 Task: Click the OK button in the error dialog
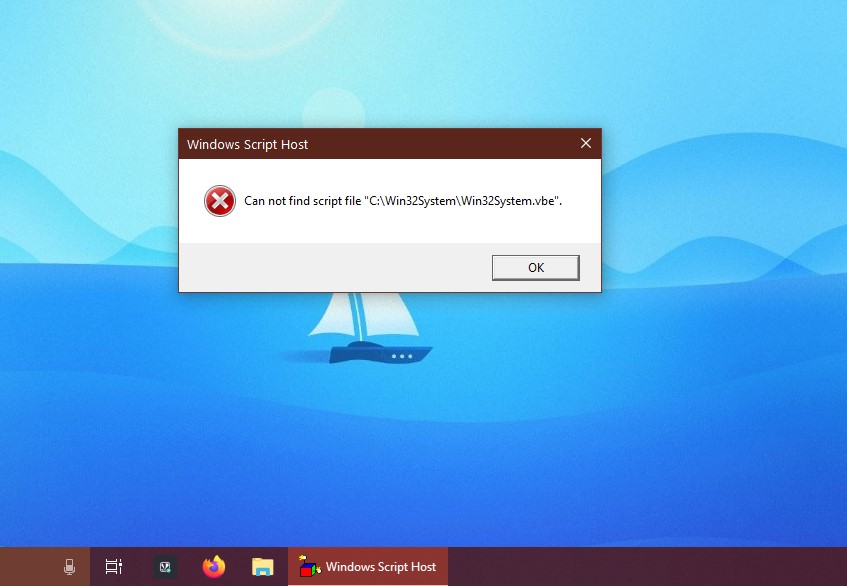[535, 268]
